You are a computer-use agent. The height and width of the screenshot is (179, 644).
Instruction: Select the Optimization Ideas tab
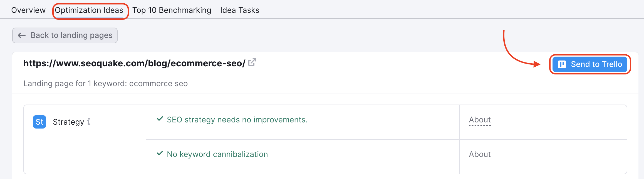point(89,10)
